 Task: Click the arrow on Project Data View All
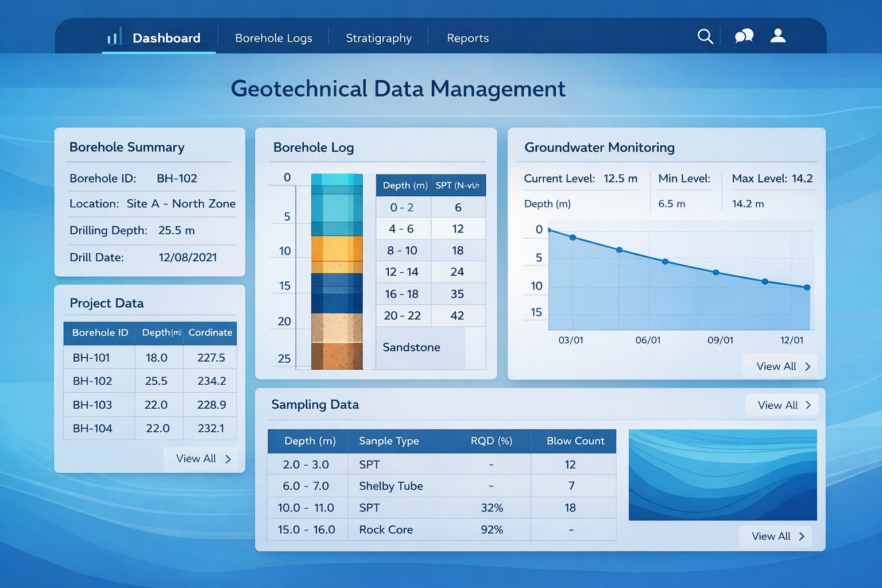[x=228, y=459]
